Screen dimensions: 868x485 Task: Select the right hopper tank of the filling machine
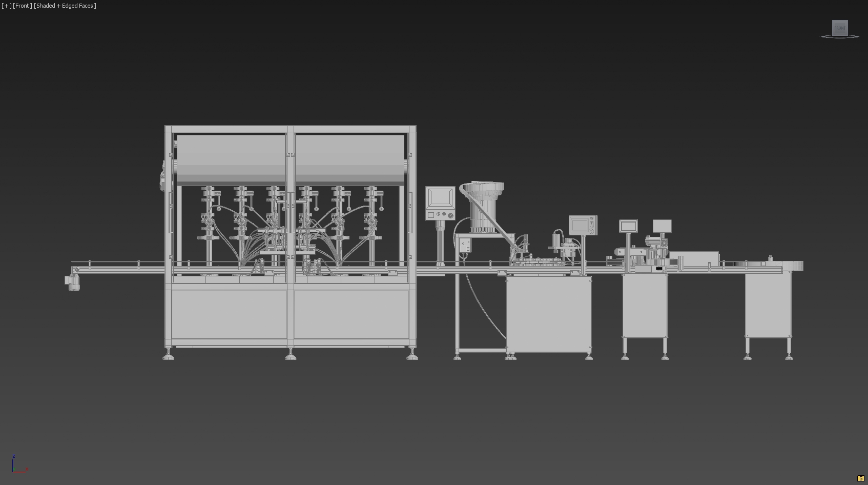pos(349,159)
